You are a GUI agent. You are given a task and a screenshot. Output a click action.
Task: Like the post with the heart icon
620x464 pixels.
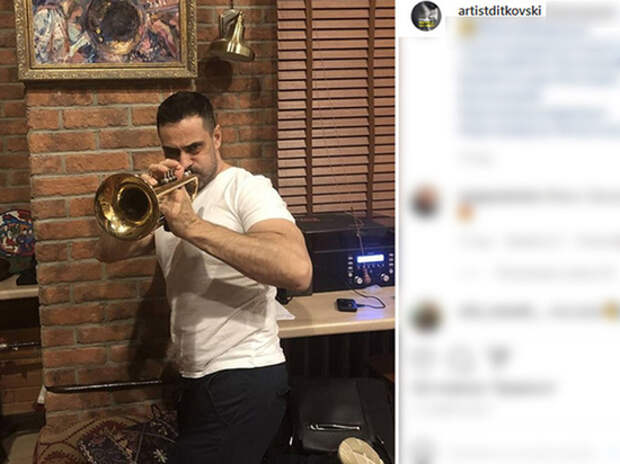point(426,358)
